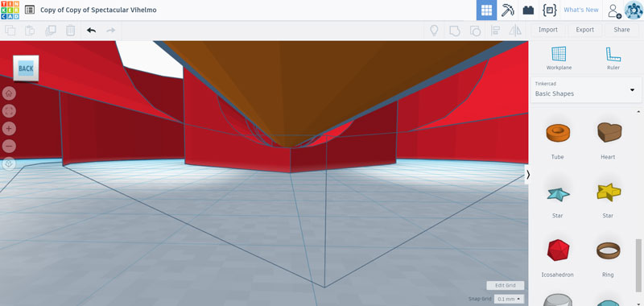
Task: Click the Align tool icon
Action: click(x=496, y=31)
